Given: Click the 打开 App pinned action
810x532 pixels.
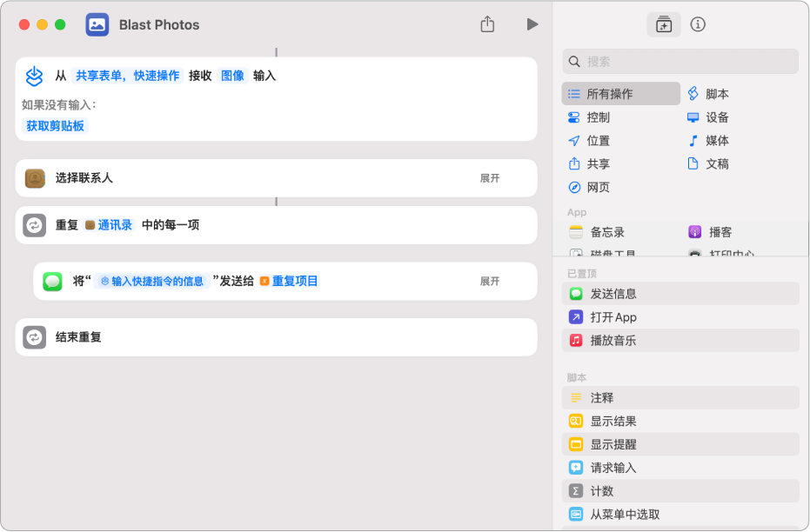Looking at the screenshot, I should (x=680, y=316).
